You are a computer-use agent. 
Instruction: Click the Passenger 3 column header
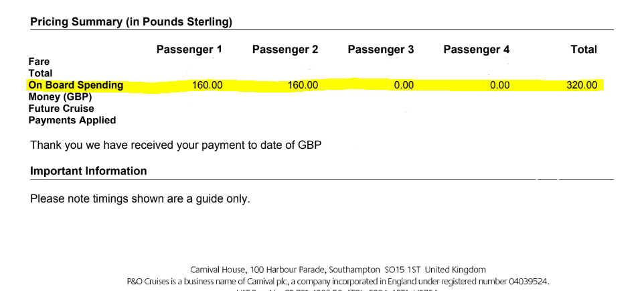pos(381,50)
